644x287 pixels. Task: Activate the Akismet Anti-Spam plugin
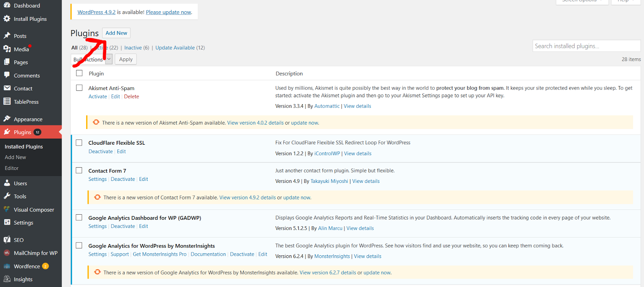[x=98, y=96]
